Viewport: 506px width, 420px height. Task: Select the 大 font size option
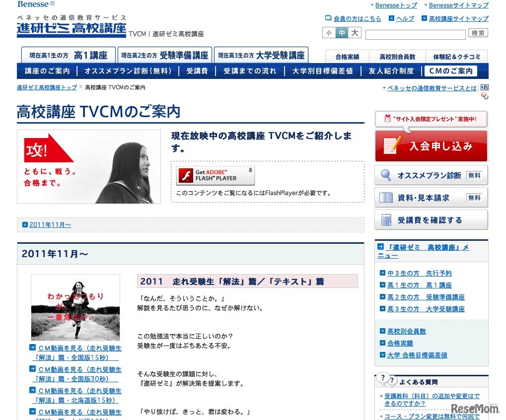coord(355,32)
